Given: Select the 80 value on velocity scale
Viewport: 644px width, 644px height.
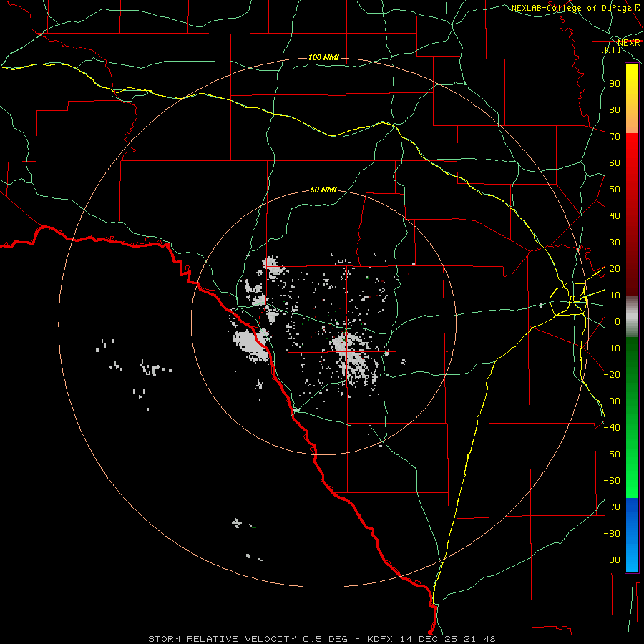Looking at the screenshot, I should coord(615,110).
